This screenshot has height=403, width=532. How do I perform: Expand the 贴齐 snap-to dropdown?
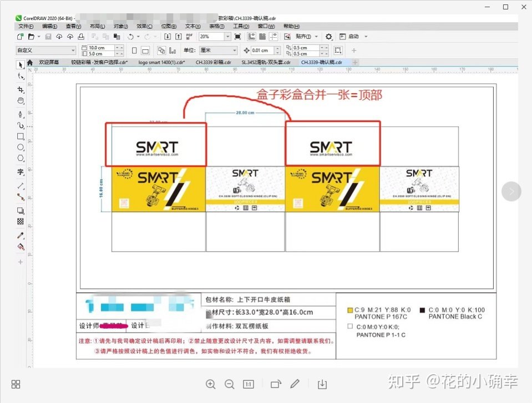[316, 36]
